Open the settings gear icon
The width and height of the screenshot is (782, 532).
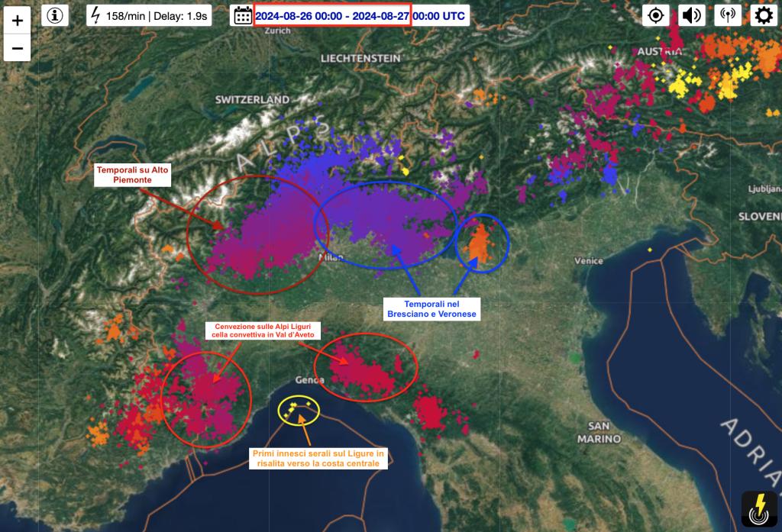[x=764, y=15]
